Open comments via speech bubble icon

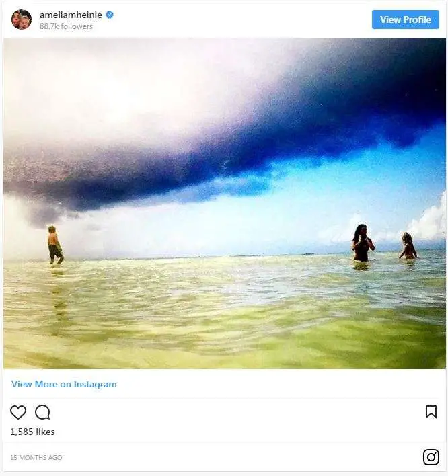(42, 412)
